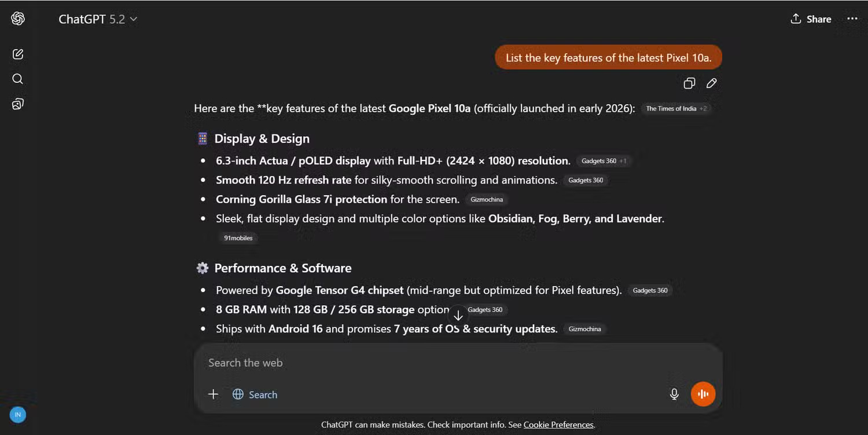The width and height of the screenshot is (868, 435).
Task: Click the ChatGPT logo icon
Action: 17,18
